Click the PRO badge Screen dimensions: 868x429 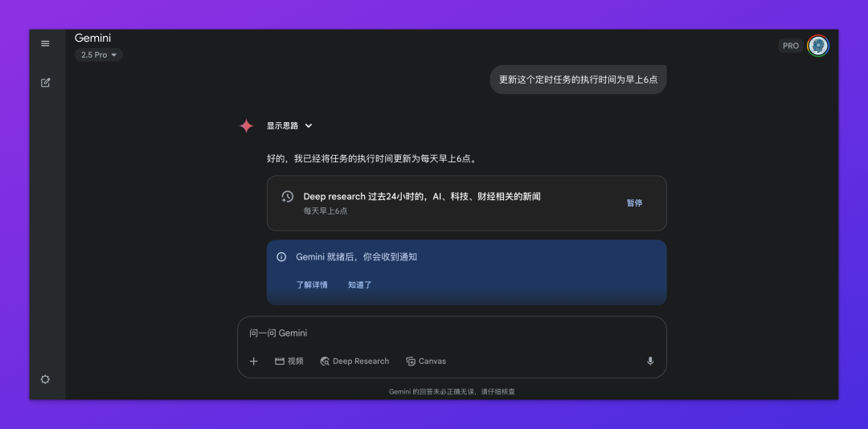(x=791, y=46)
